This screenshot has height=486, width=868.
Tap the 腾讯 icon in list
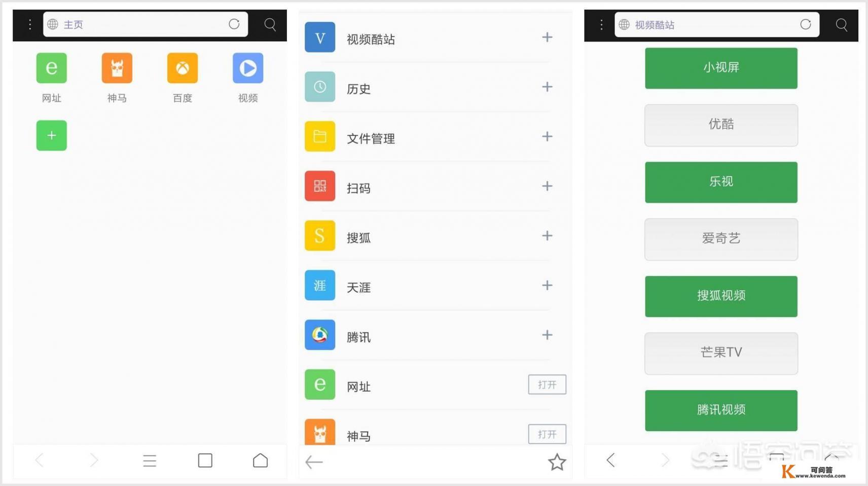[x=320, y=335]
